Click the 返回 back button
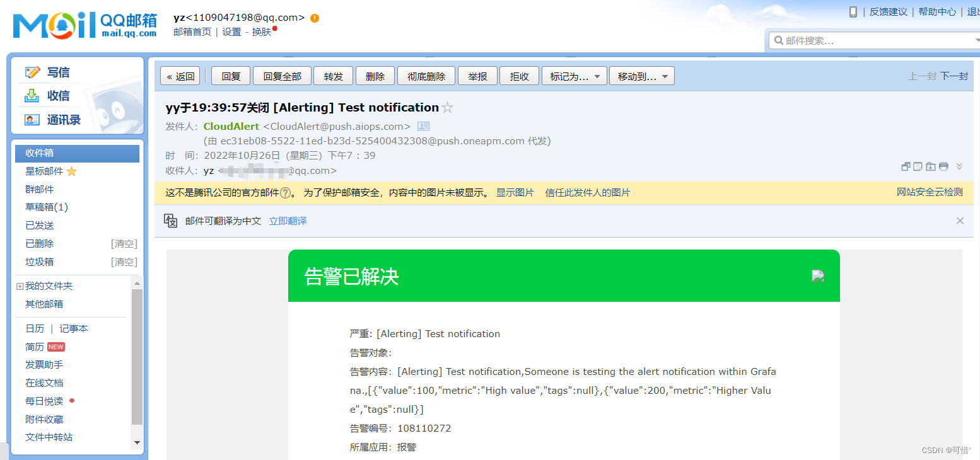 [180, 76]
